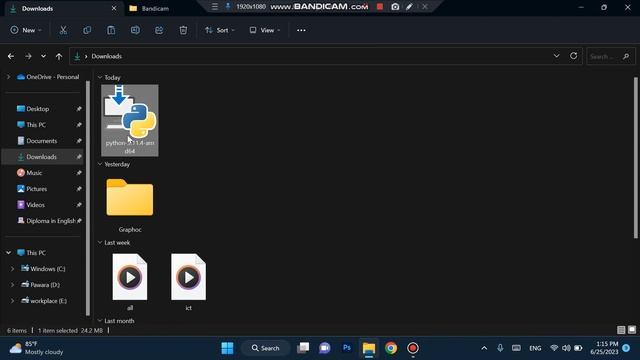Click the ENG language indicator

click(x=535, y=348)
